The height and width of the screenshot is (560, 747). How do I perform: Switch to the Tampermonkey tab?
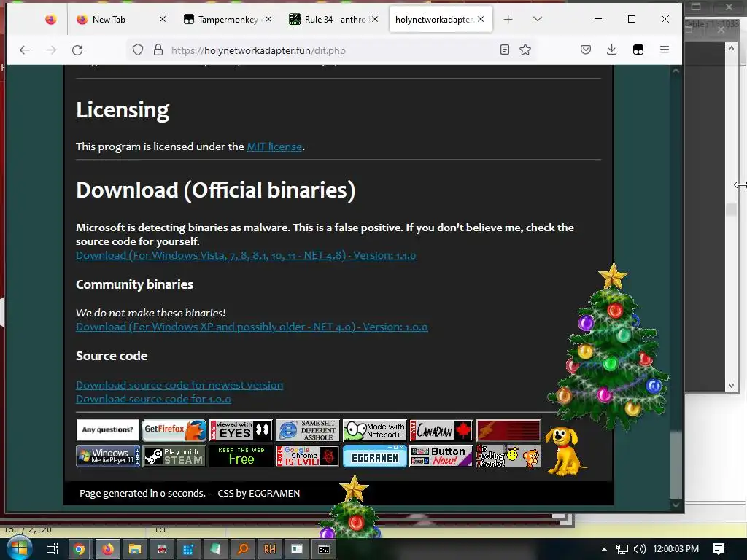(228, 20)
